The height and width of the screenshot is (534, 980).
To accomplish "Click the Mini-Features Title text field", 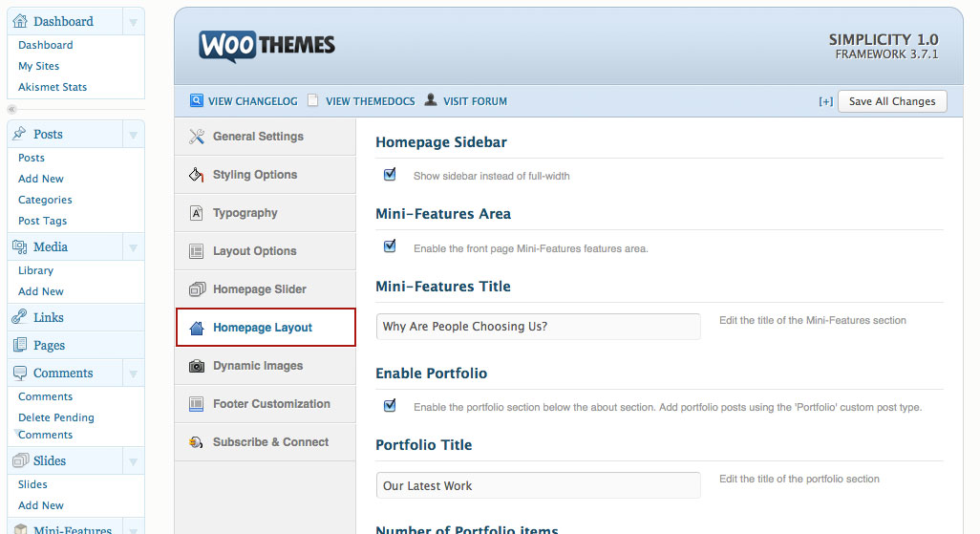I will pos(538,327).
